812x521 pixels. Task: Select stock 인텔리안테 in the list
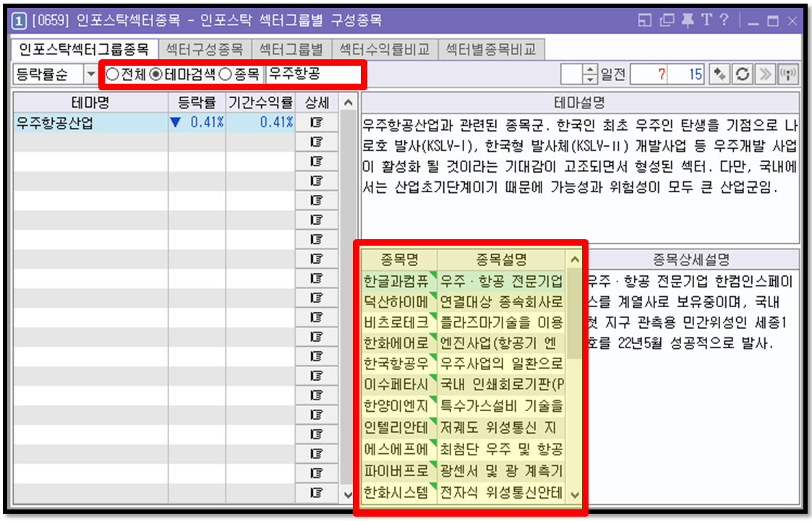tap(399, 427)
